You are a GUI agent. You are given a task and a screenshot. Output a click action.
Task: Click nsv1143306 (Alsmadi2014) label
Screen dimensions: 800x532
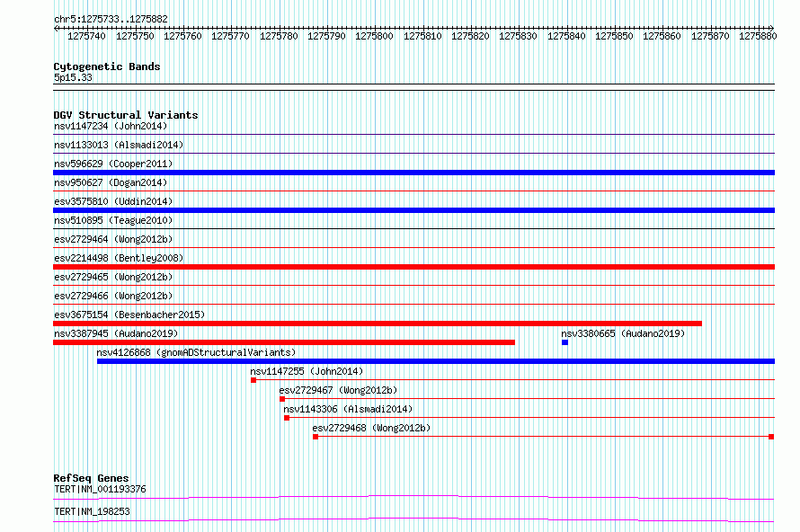(x=348, y=409)
